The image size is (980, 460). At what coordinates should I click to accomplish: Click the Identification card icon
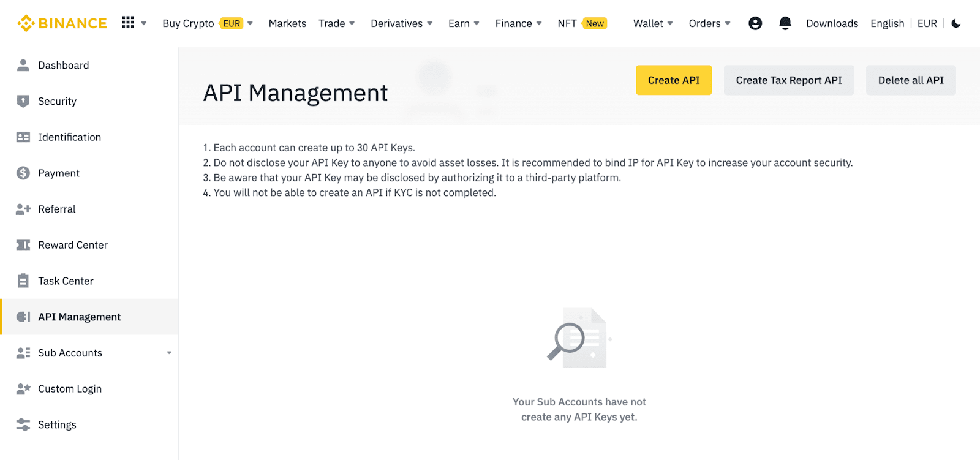[23, 137]
